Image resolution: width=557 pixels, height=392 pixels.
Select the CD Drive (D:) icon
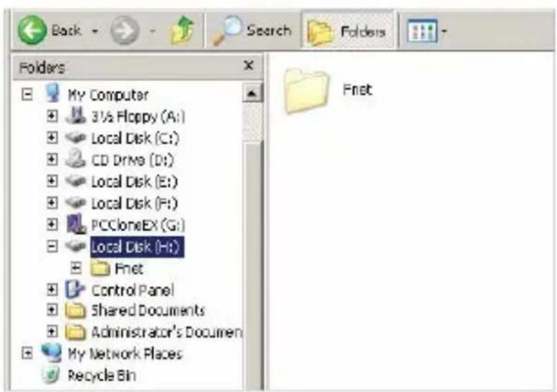tap(75, 159)
